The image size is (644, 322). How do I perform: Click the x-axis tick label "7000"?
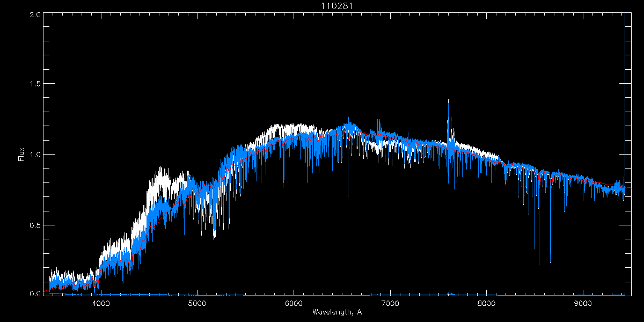390,304
